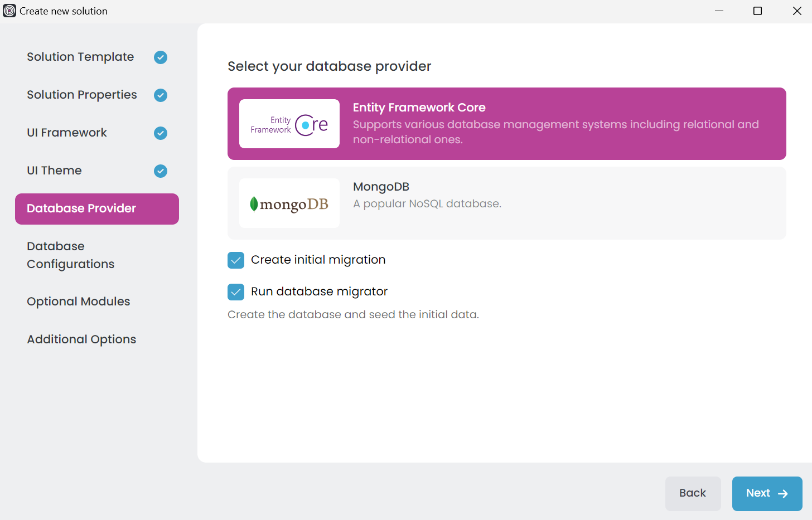Viewport: 812px width, 520px height.
Task: Jump to the Additional Options step
Action: click(x=97, y=339)
